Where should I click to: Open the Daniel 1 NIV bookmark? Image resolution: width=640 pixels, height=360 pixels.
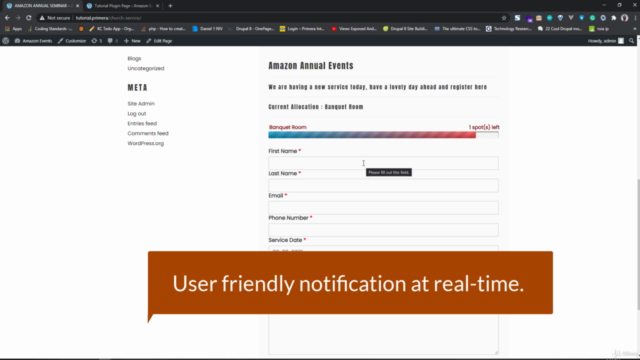pyautogui.click(x=207, y=29)
